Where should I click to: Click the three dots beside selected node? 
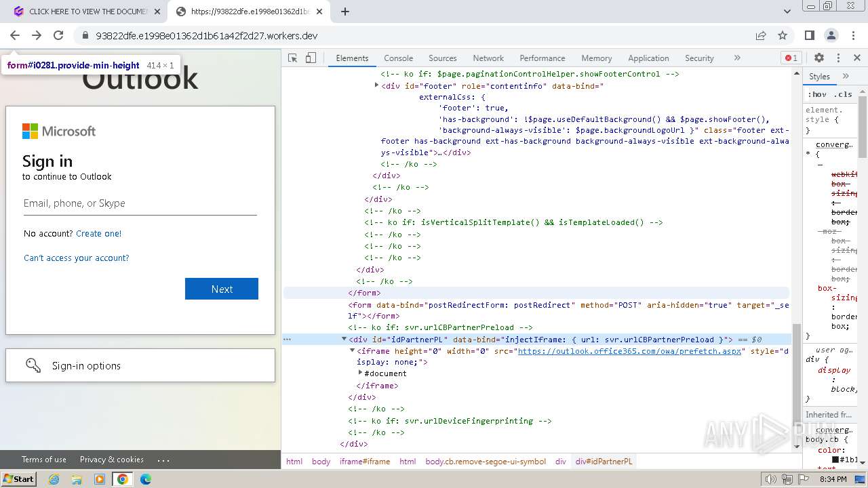tap(287, 339)
